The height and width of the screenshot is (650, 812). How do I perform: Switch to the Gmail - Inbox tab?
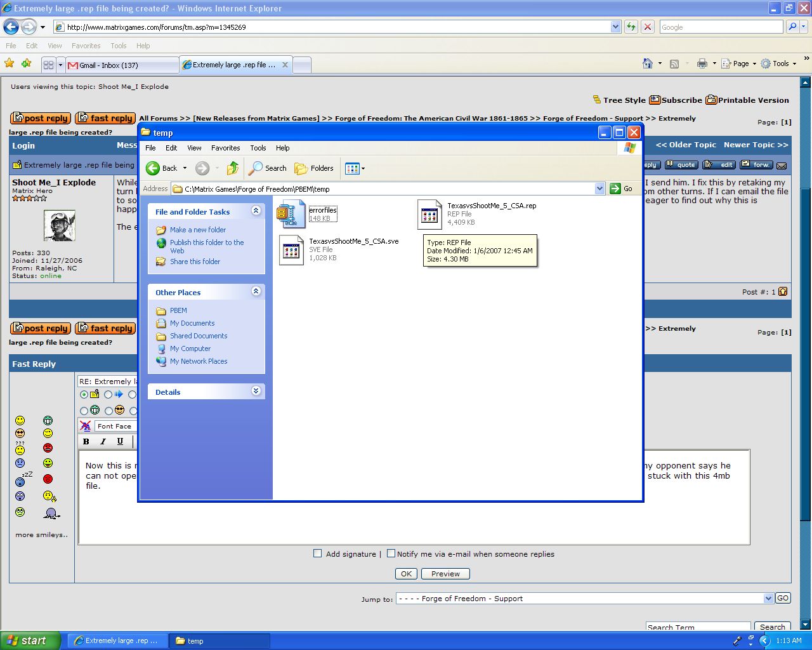(122, 65)
